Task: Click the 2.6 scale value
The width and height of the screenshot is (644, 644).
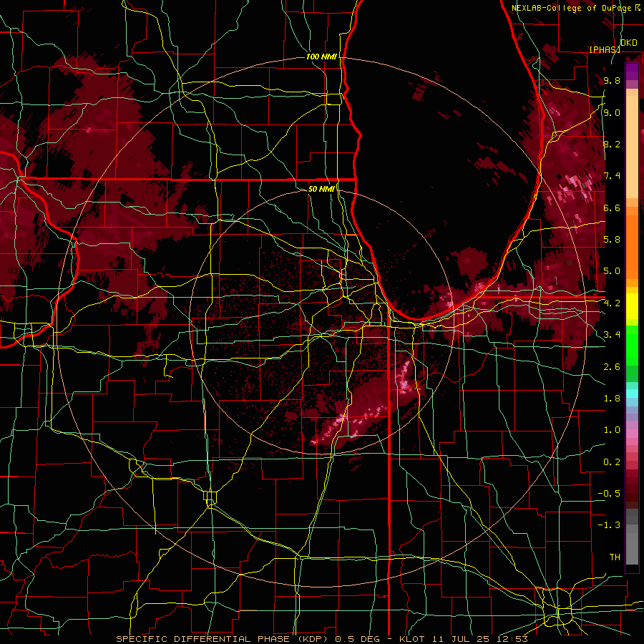Action: point(612,367)
